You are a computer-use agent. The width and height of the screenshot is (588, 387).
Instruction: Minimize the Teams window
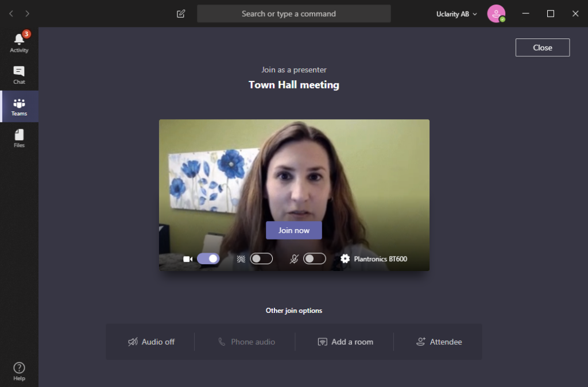526,14
